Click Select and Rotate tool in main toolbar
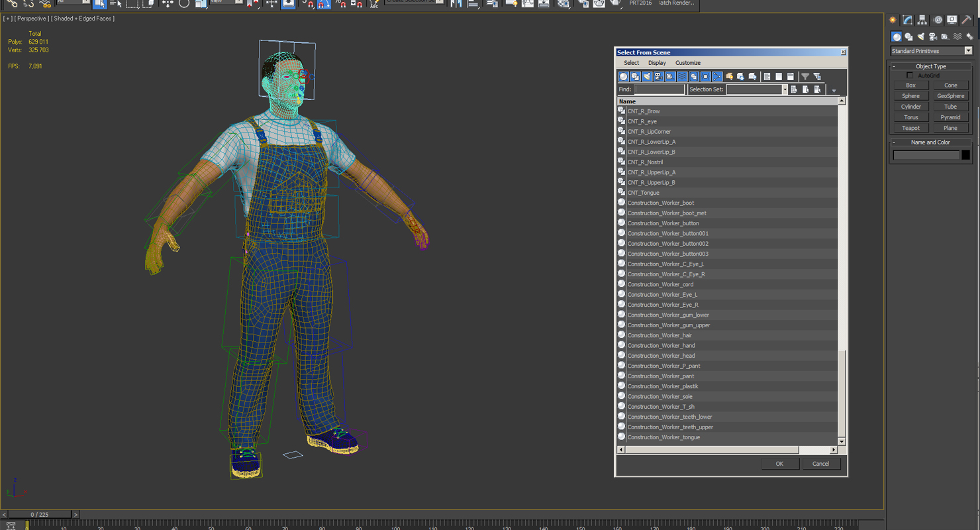The height and width of the screenshot is (530, 980). [184, 3]
